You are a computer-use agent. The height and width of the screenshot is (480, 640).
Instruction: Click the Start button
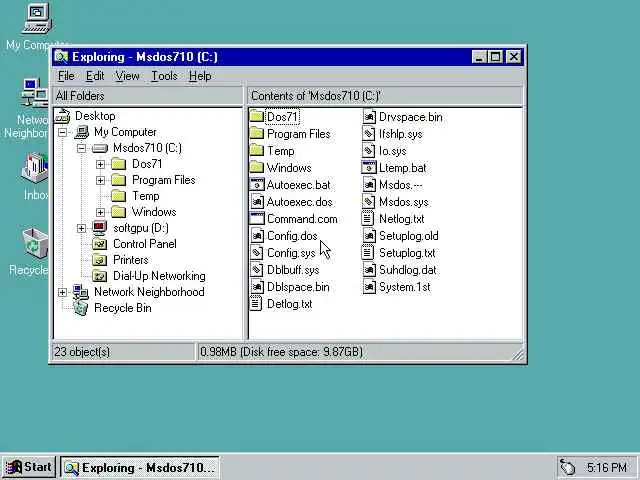pos(28,467)
